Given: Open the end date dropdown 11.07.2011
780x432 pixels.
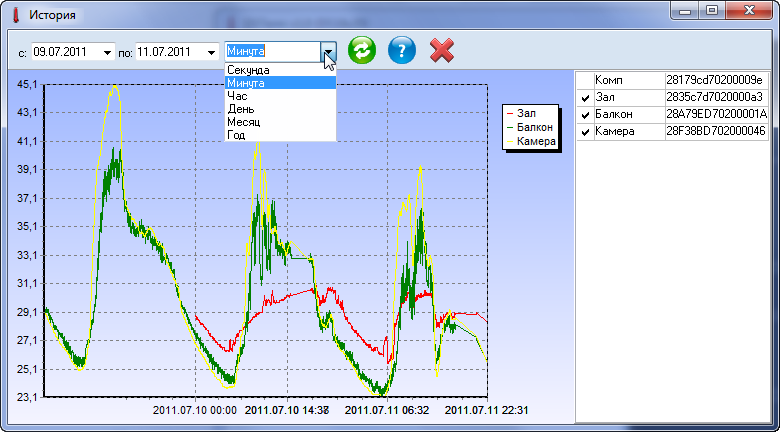Looking at the screenshot, I should point(211,52).
